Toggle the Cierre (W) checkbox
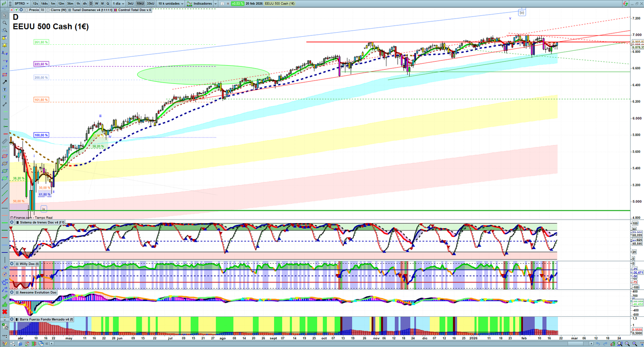 [x=48, y=10]
